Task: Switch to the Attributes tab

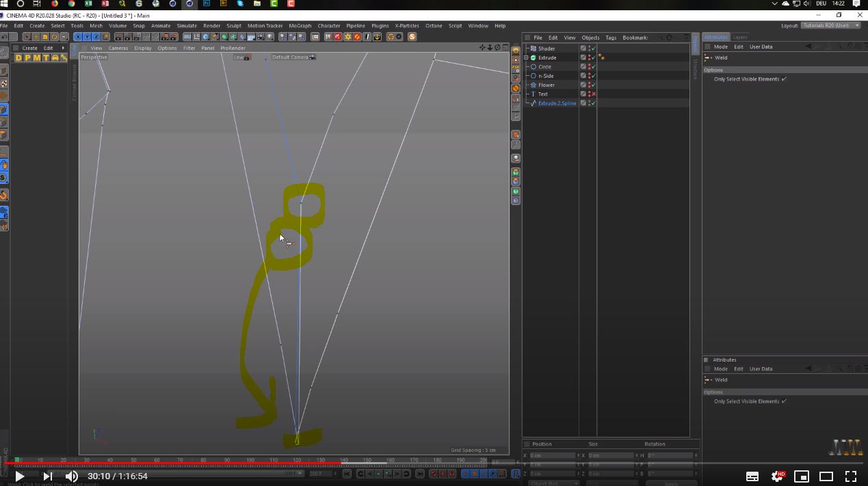Action: (x=716, y=37)
